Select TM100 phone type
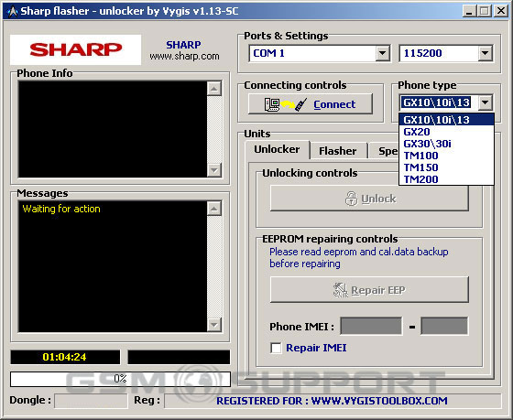Viewport: 513px width, 420px height. coord(447,156)
